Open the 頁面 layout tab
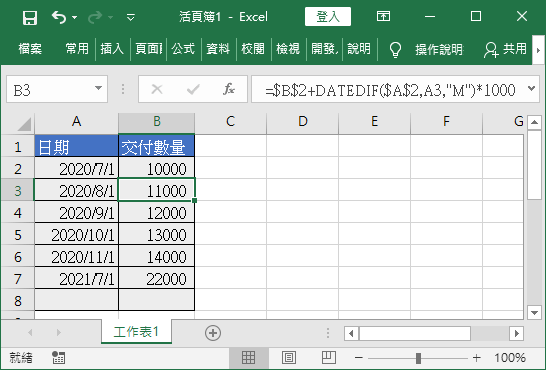546x370 pixels. [149, 49]
